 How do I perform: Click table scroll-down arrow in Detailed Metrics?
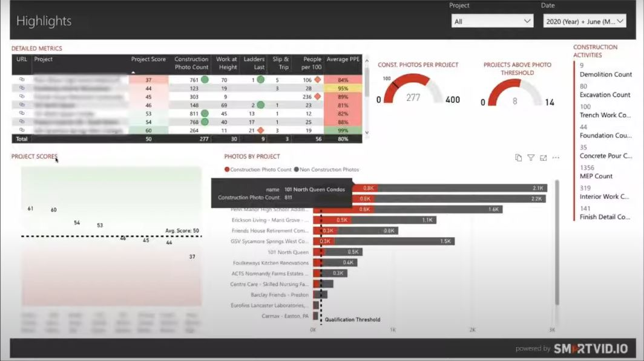coord(367,132)
